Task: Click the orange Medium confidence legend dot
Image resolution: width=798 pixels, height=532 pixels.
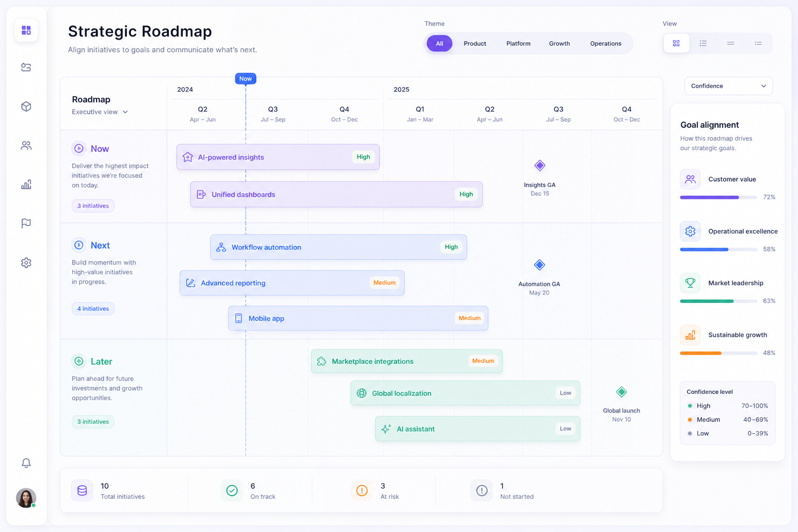Action: pos(690,419)
